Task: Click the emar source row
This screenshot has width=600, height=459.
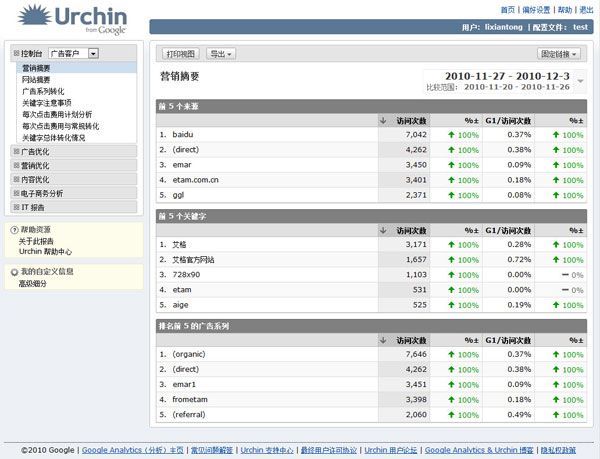Action: coord(371,165)
